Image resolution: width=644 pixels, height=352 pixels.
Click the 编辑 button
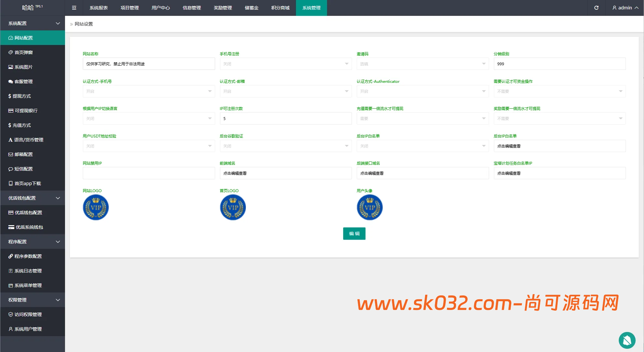coord(354,234)
